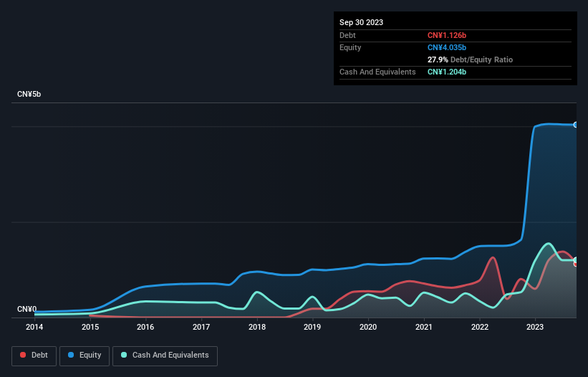Click the Equity endpoint marker on the blue line
The height and width of the screenshot is (377, 588).
click(x=576, y=125)
